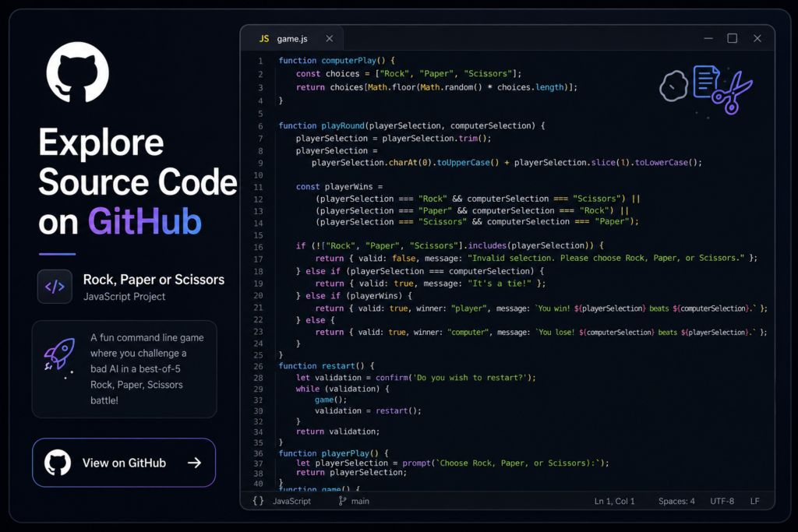Click const playerWins line
The height and width of the screenshot is (532, 798).
point(339,187)
